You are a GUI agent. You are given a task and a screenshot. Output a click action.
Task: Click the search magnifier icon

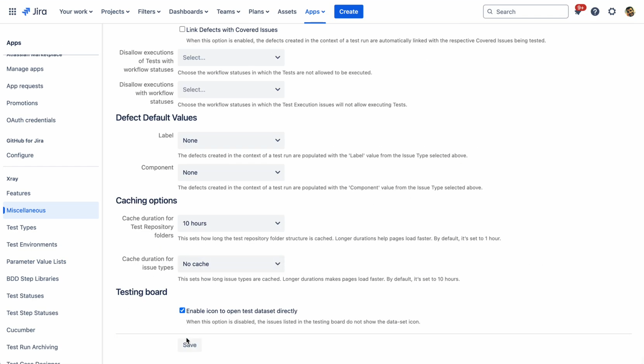pyautogui.click(x=490, y=12)
